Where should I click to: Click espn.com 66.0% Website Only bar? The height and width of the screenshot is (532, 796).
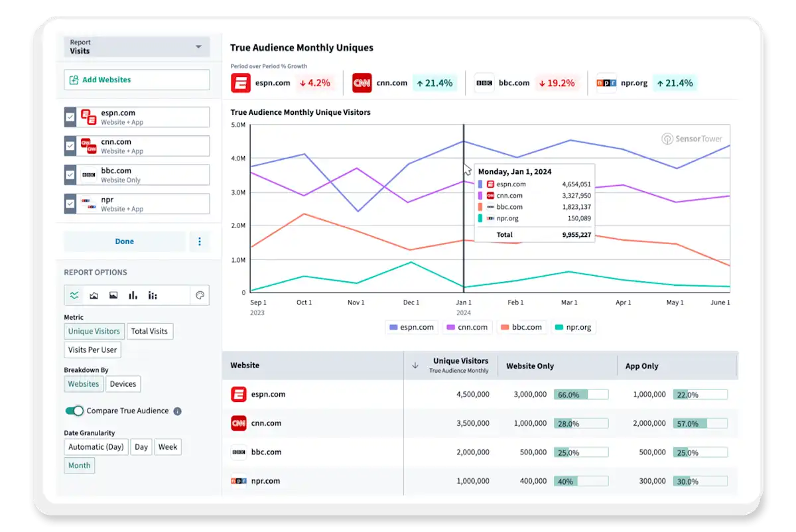(581, 395)
